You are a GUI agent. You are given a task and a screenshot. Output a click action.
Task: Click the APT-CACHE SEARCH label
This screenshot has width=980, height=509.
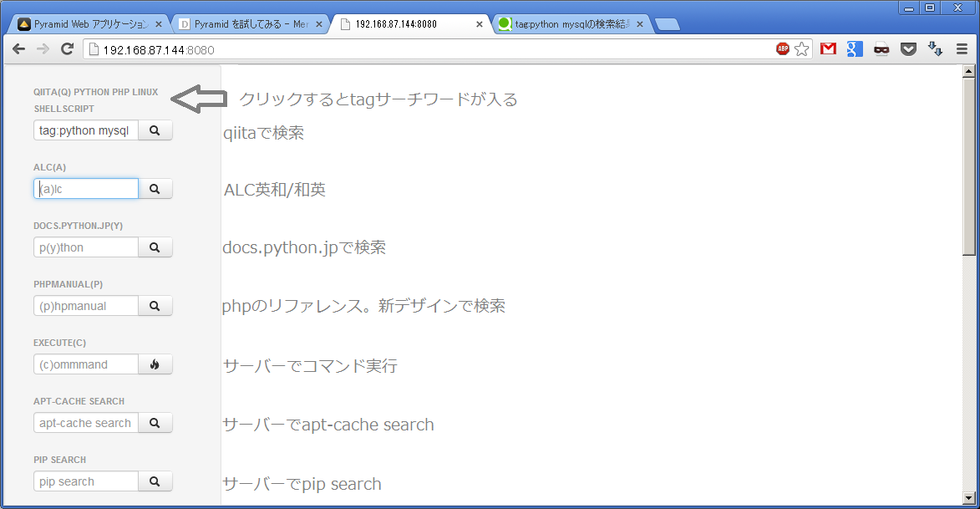(79, 401)
